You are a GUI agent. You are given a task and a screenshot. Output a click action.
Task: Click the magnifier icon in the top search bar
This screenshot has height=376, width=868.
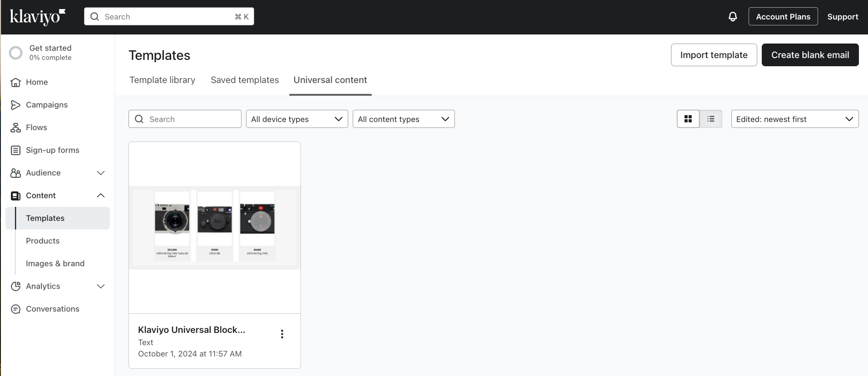pos(94,17)
